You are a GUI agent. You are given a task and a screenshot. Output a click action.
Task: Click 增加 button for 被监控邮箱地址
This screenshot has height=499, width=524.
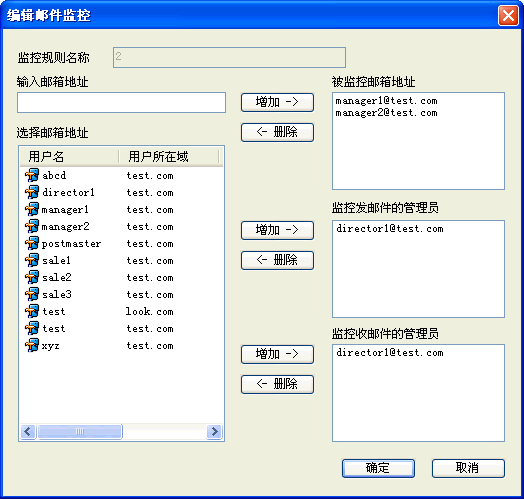277,102
